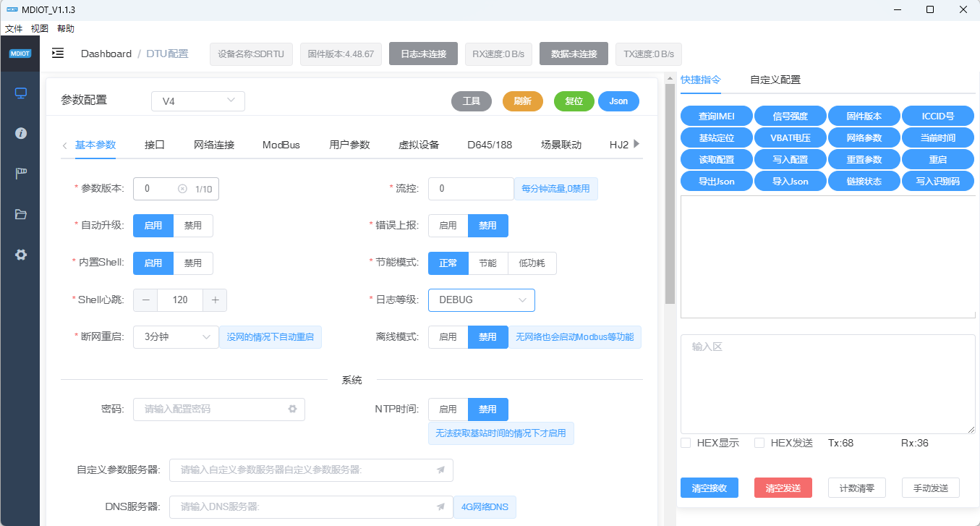This screenshot has width=980, height=526.
Task: Collapse the sidebar with hamburger icon
Action: [58, 54]
